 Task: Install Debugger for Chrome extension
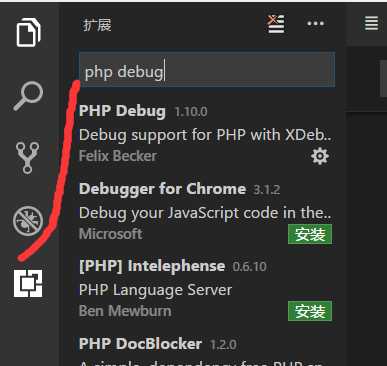tap(310, 234)
